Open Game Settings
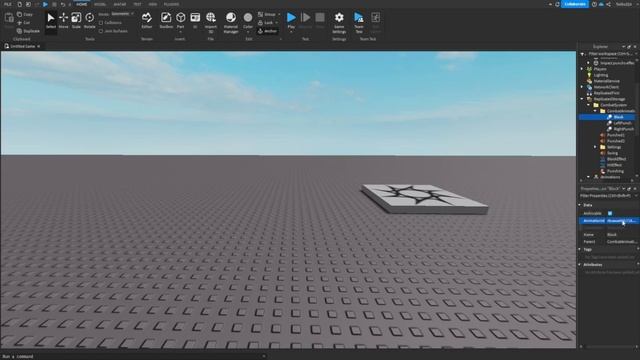This screenshot has height=360, width=640. (x=339, y=22)
